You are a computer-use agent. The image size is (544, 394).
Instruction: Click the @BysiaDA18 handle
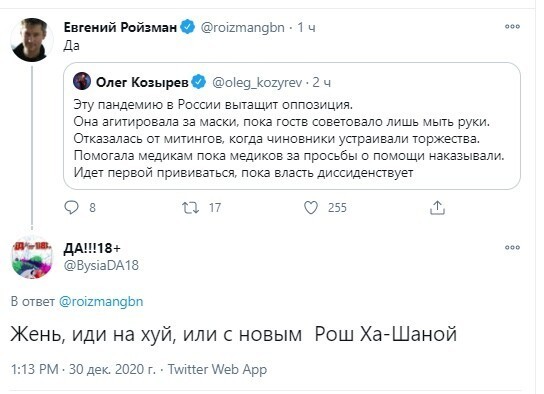pos(101,266)
